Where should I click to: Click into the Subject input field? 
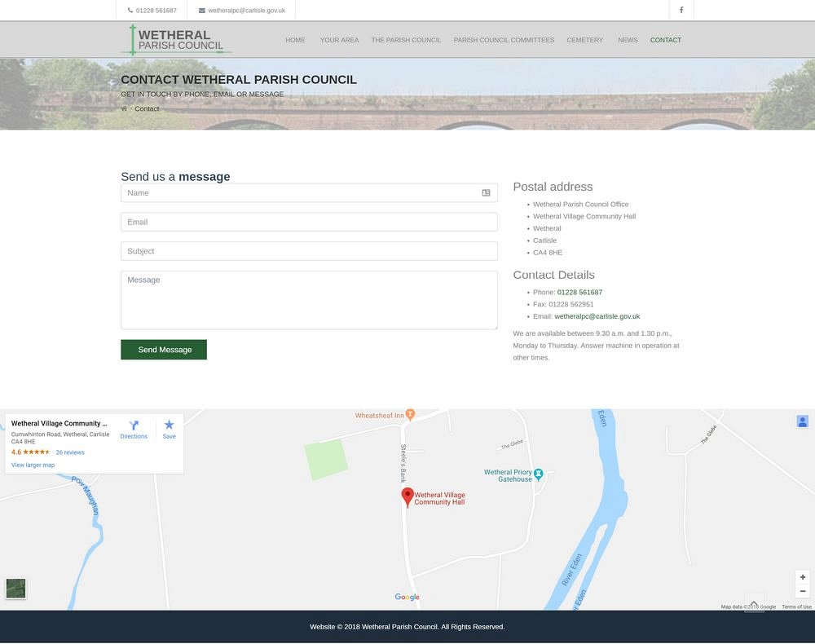tap(309, 251)
